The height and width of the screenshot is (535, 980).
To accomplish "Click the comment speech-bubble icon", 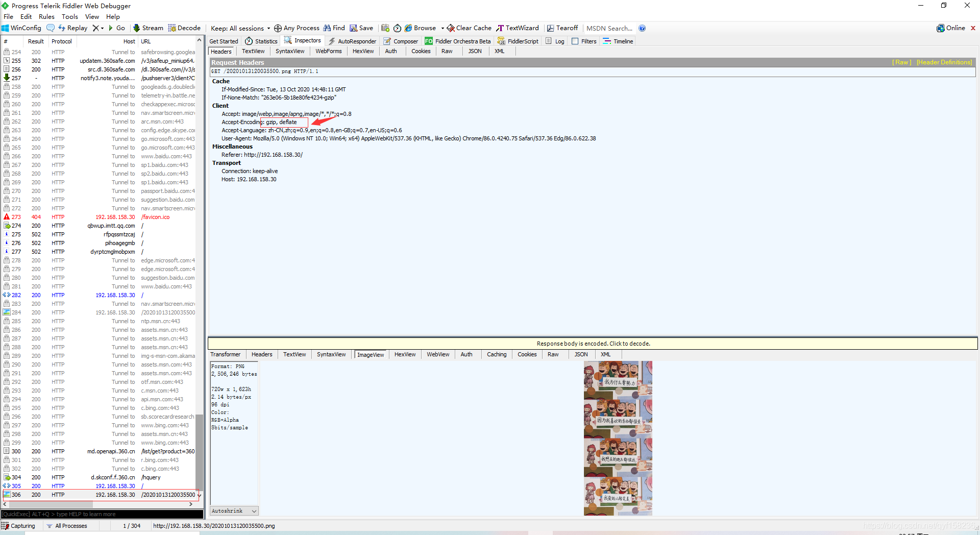I will click(51, 28).
